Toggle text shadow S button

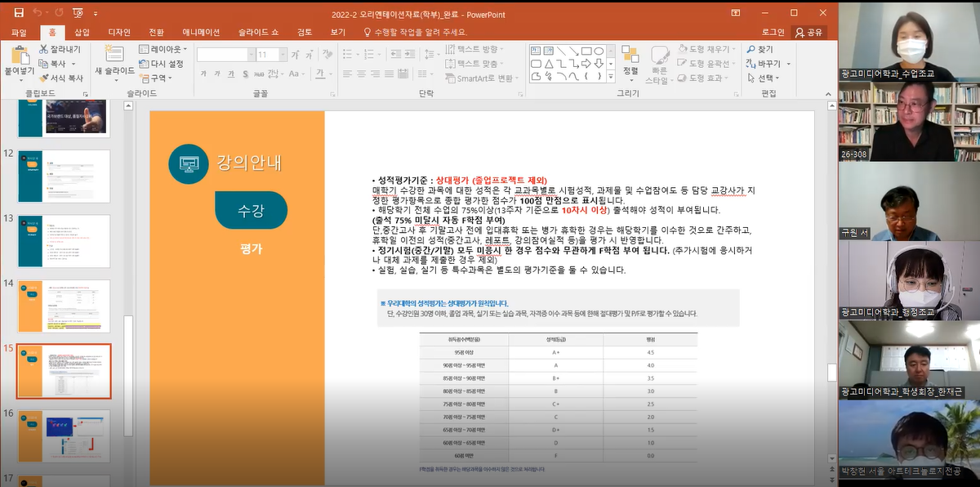(x=245, y=74)
